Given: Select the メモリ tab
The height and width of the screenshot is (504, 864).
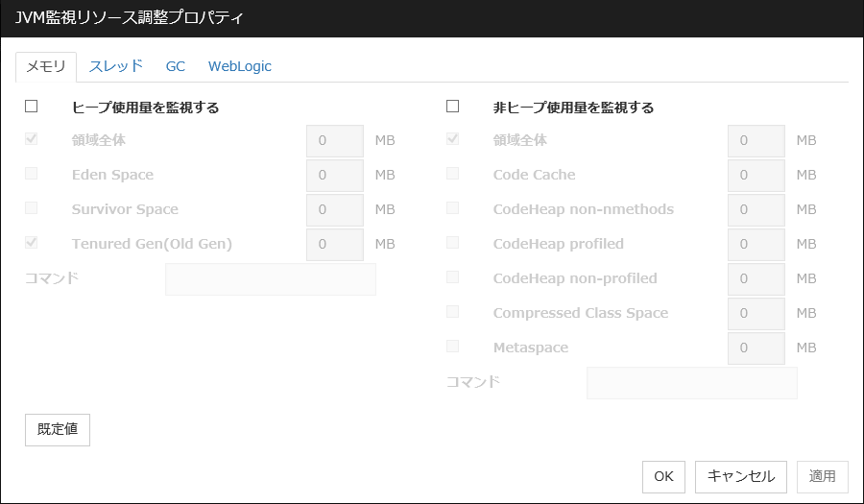Looking at the screenshot, I should [46, 66].
